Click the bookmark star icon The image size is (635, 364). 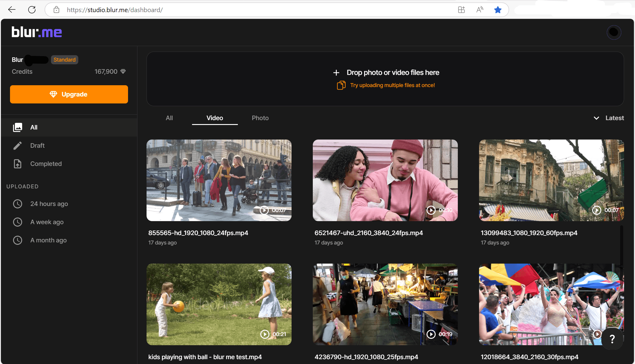[498, 10]
